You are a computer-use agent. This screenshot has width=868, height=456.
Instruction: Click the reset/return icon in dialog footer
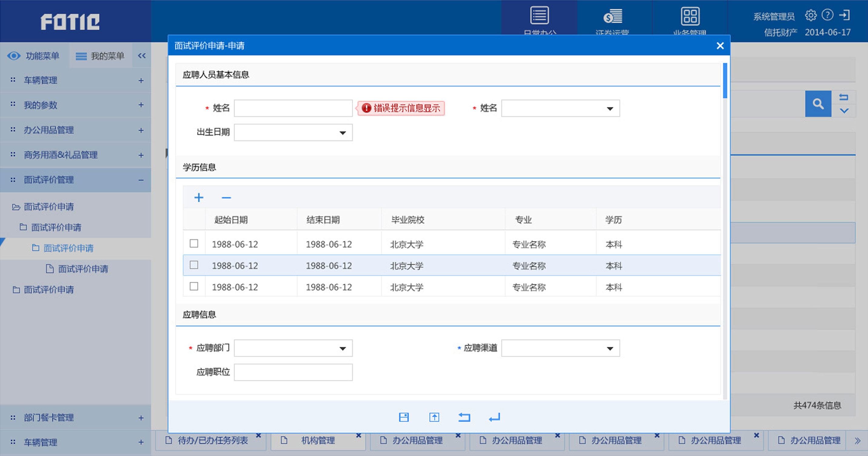coord(464,417)
